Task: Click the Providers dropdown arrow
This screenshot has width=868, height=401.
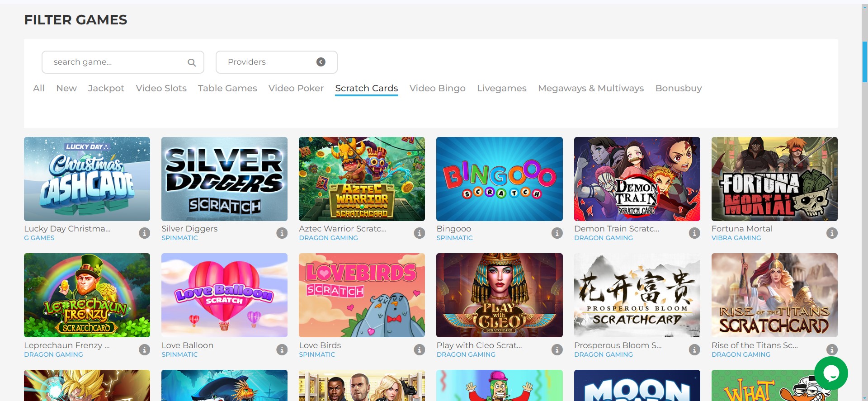Action: coord(321,62)
